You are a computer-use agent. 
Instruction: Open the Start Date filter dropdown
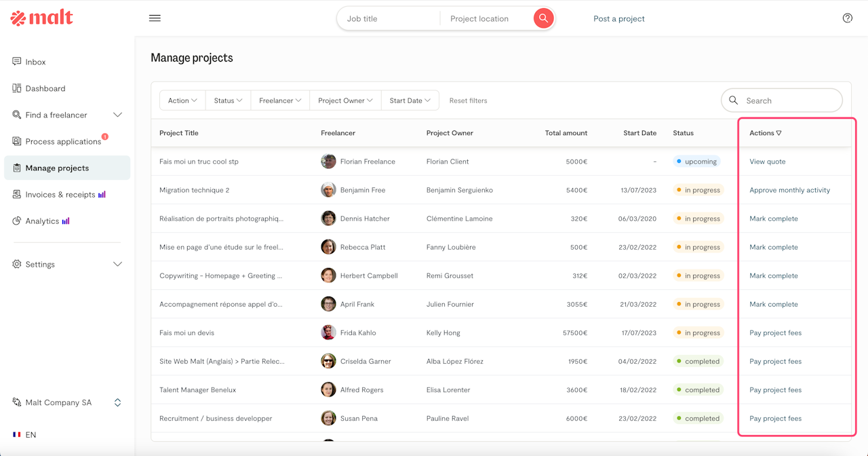[410, 100]
